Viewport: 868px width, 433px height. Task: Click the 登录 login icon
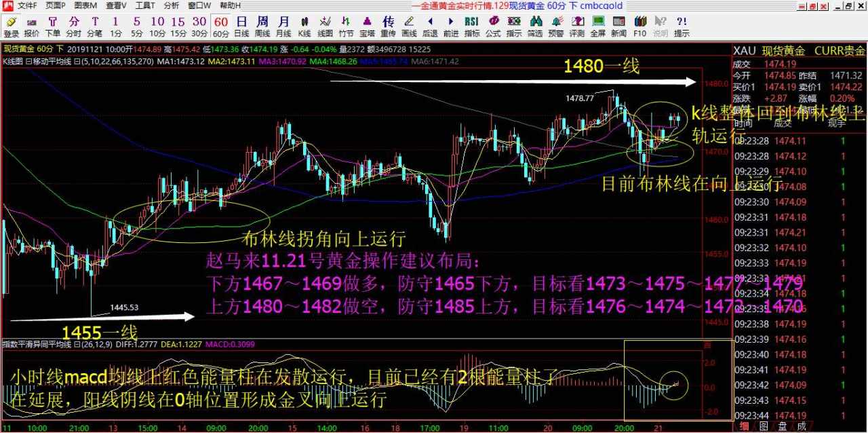[11, 26]
